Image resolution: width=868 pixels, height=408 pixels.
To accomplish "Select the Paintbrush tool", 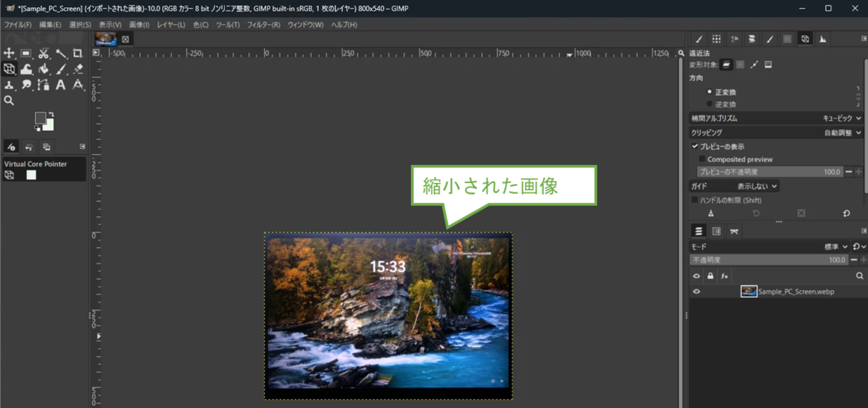I will (x=61, y=69).
